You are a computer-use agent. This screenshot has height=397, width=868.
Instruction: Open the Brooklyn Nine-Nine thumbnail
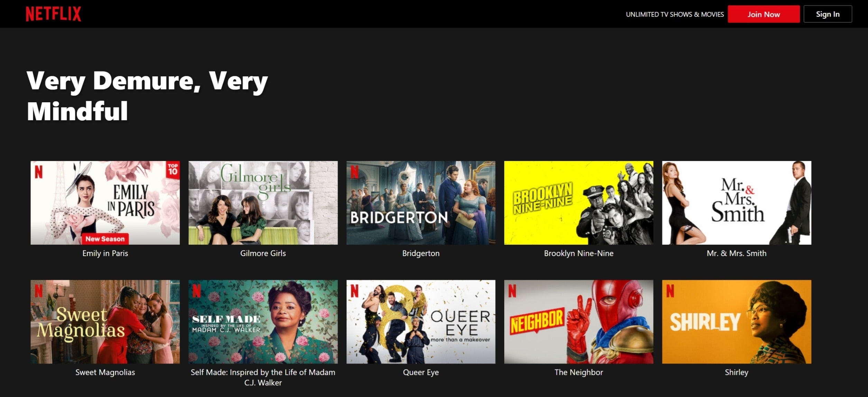[x=579, y=203]
